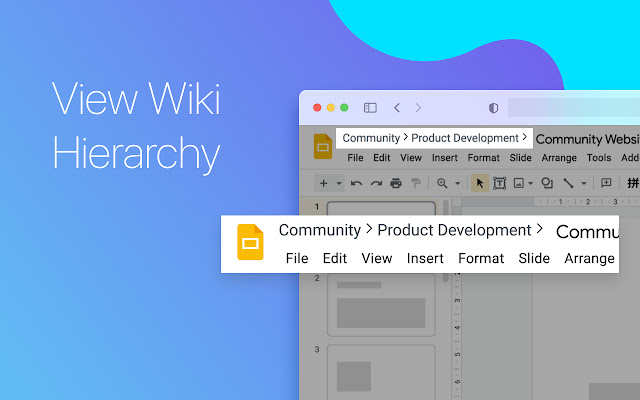The height and width of the screenshot is (400, 640).
Task: Expand the zoom level dropdown arrow
Action: (458, 184)
